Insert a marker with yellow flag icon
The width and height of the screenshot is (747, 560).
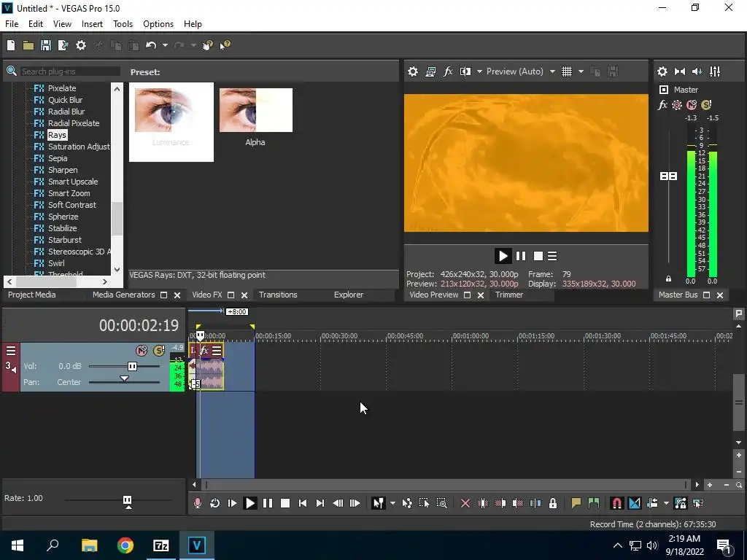(x=576, y=503)
